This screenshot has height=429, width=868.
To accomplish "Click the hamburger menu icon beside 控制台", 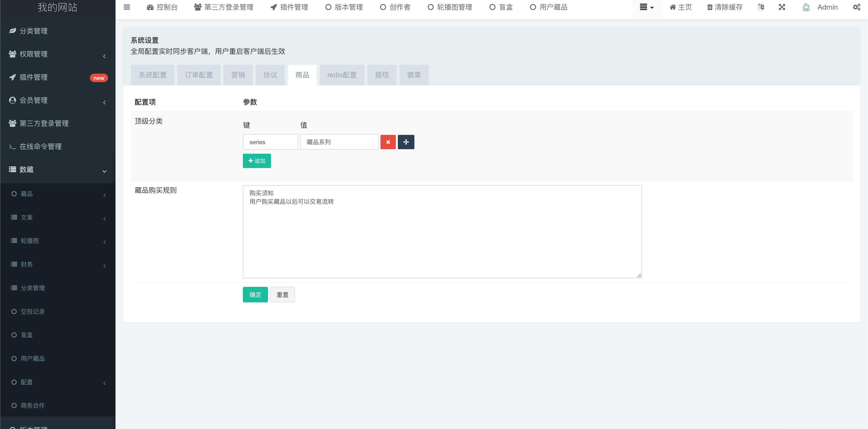I will (127, 7).
